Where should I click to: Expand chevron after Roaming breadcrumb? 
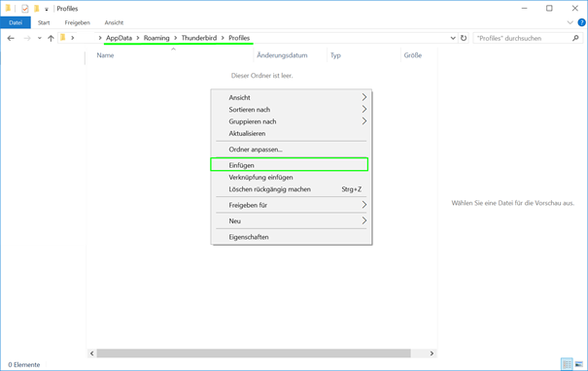click(x=176, y=38)
